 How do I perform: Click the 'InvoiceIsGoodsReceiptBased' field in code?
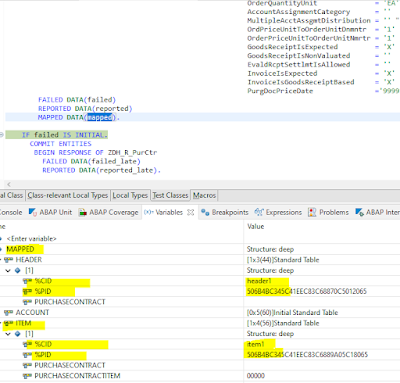[301, 82]
